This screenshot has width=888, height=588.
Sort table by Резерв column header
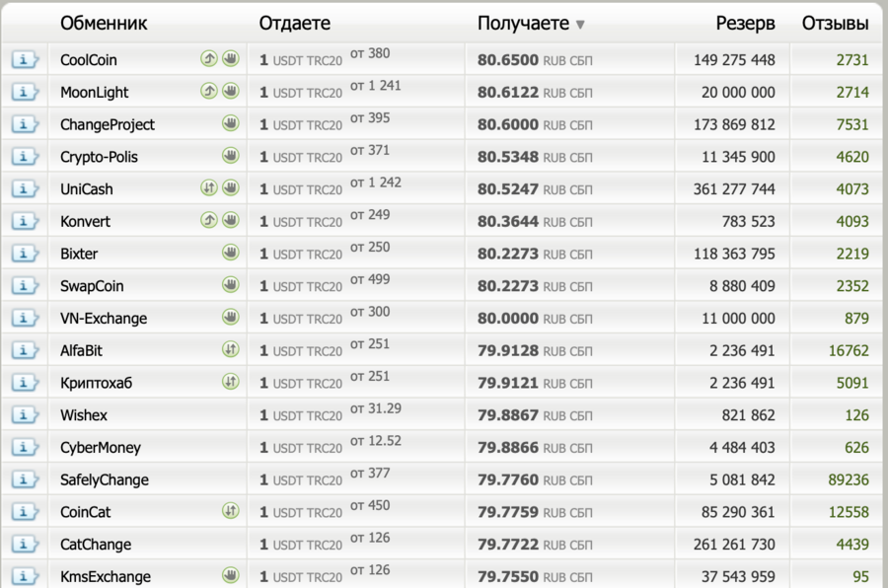tap(745, 24)
